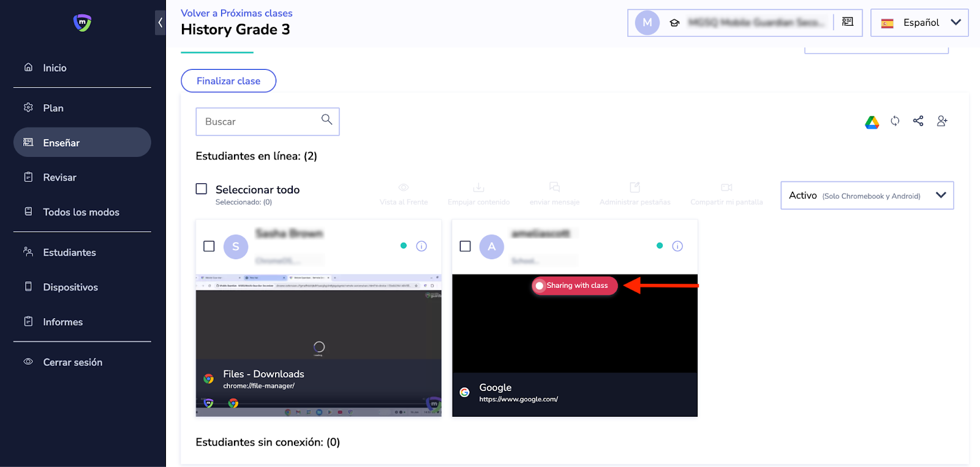
Task: Open info icon on first student card
Action: [x=421, y=246]
